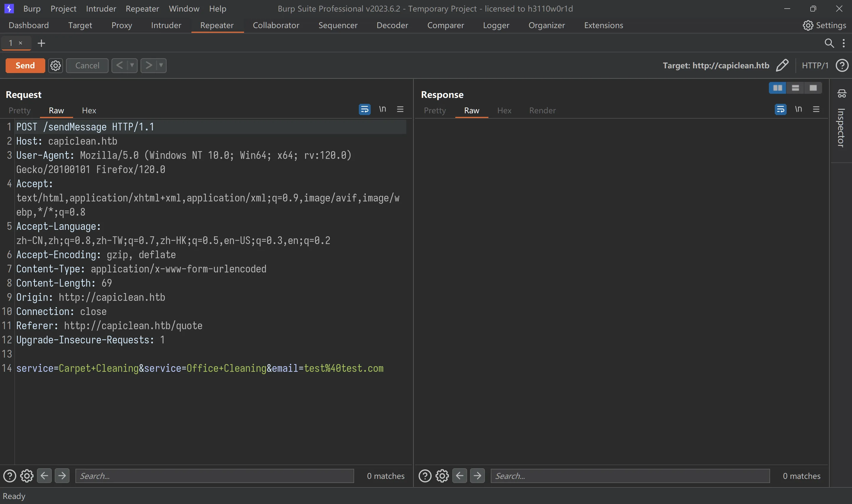Open the Window menu
The image size is (852, 504).
(184, 9)
